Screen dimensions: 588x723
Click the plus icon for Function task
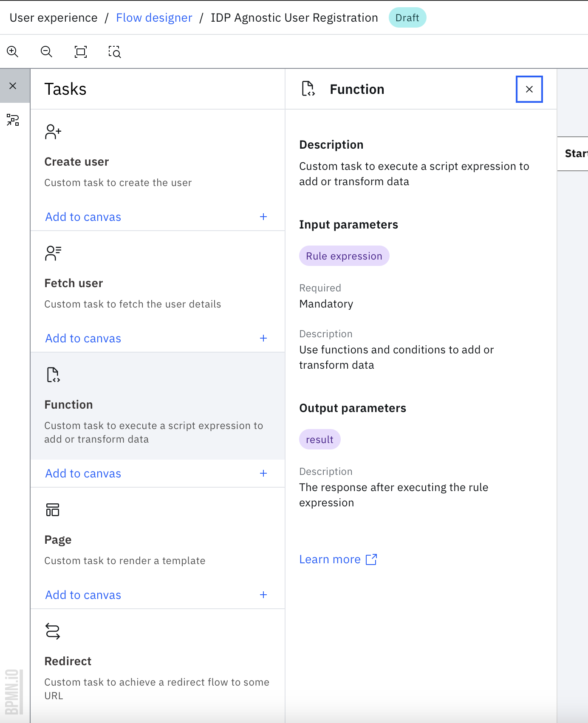[x=263, y=474]
